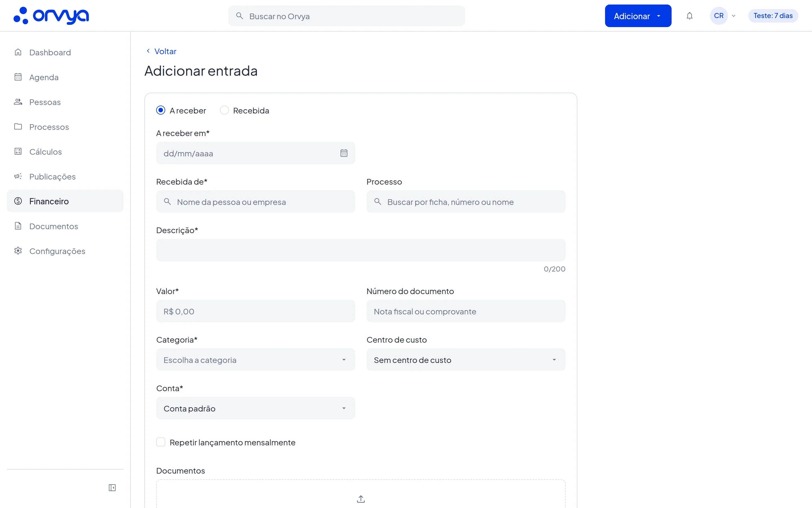Open the Conta dropdown

tap(256, 408)
